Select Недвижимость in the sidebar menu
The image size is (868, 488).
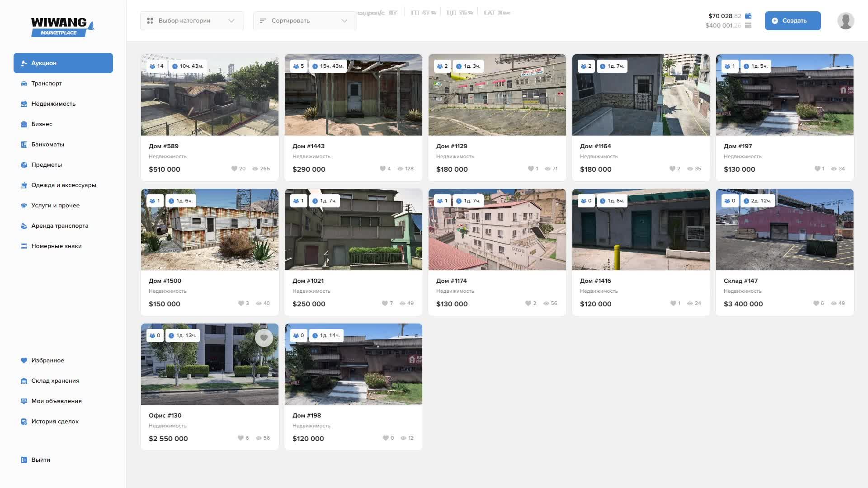tap(53, 104)
